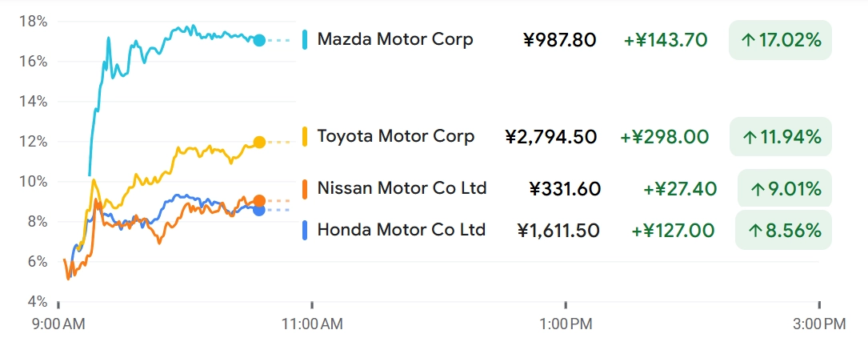The image size is (868, 342).
Task: Click the Honda blue end-of-line dot
Action: pyautogui.click(x=259, y=210)
